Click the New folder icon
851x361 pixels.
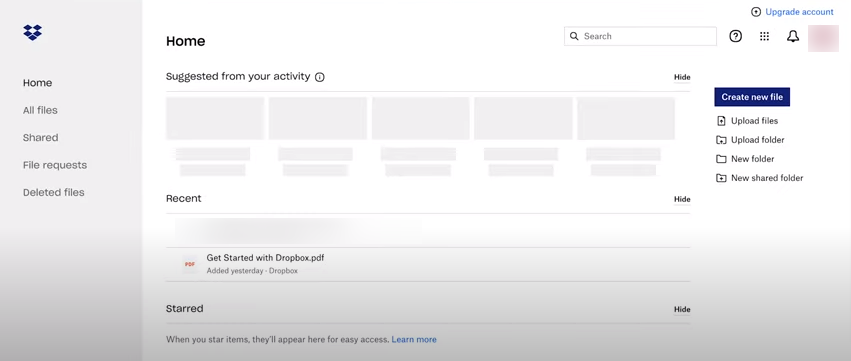[721, 159]
